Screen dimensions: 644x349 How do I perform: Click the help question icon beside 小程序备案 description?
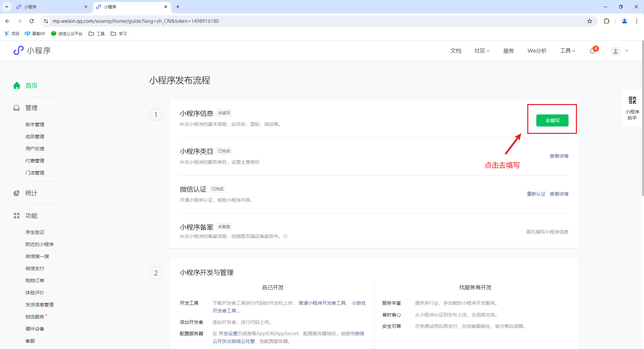pos(285,236)
